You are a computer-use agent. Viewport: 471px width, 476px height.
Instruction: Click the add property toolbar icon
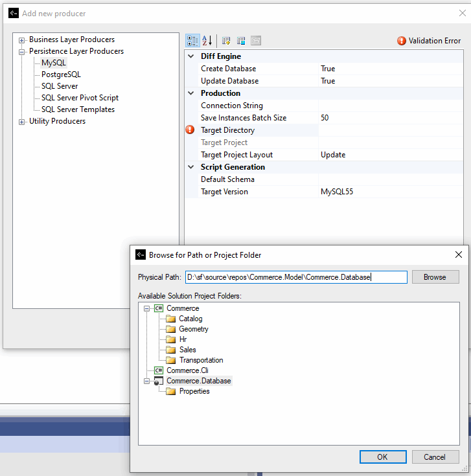click(226, 41)
